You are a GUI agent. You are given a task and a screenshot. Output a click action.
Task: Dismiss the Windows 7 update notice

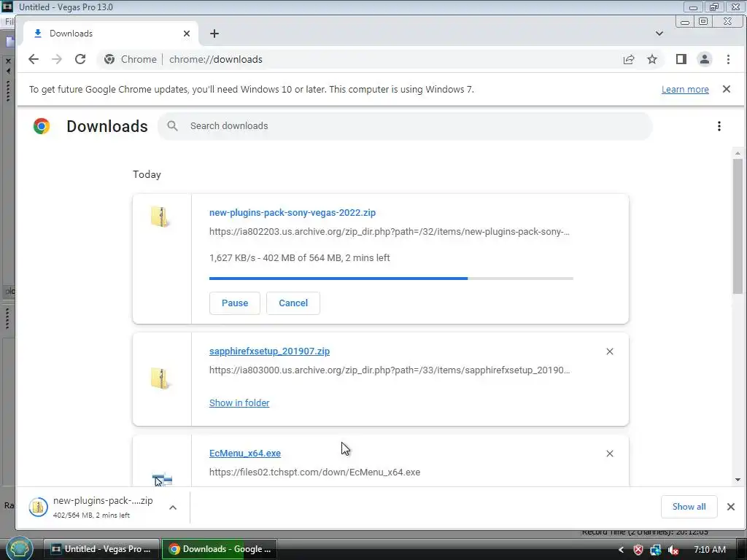(727, 89)
